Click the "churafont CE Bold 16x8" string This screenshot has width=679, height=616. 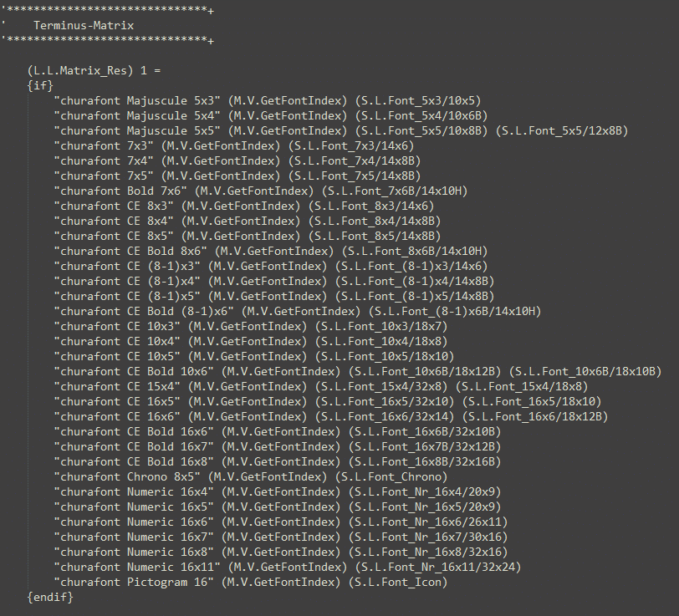pos(135,461)
